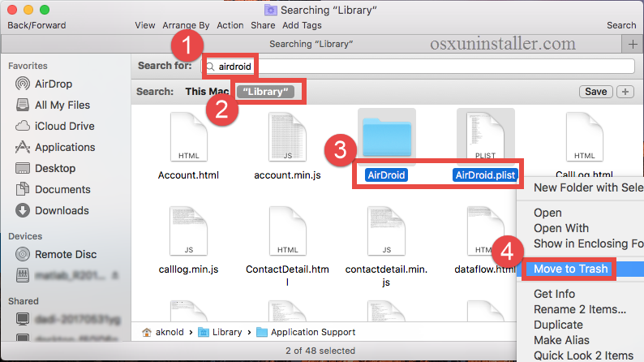Select the account.min.js file icon
Image resolution: width=644 pixels, height=362 pixels.
pyautogui.click(x=287, y=137)
